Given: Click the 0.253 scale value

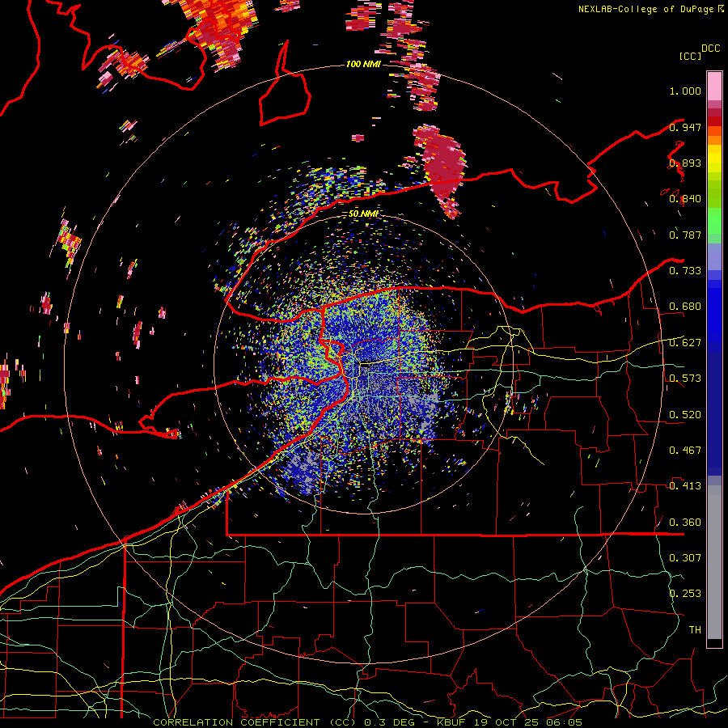Looking at the screenshot, I should [x=685, y=594].
